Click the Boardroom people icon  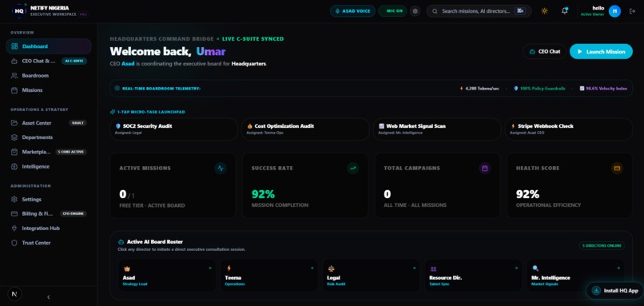pos(15,76)
